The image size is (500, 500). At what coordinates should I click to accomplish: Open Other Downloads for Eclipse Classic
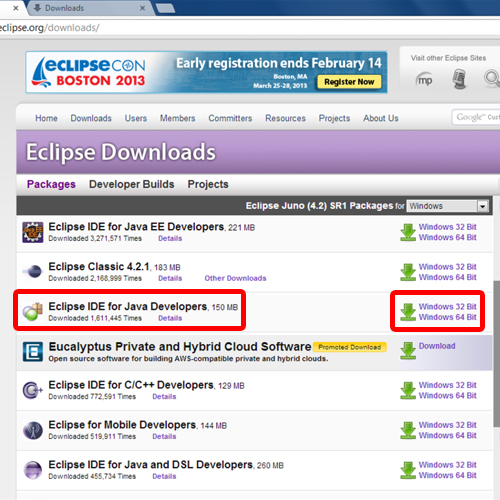[235, 278]
